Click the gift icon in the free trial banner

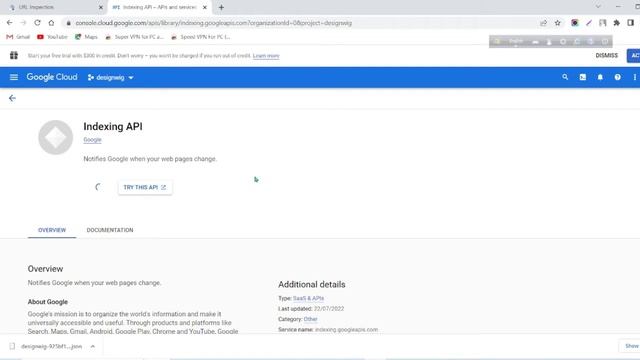tap(14, 56)
